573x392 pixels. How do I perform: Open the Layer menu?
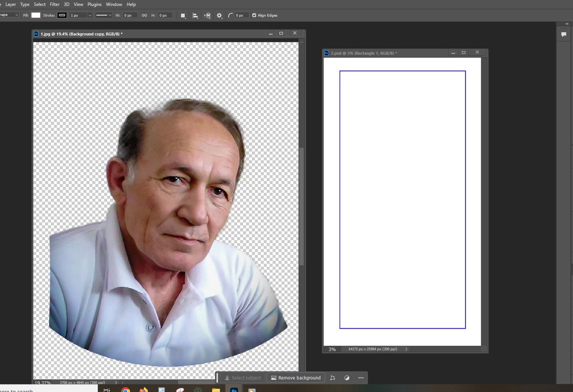(x=11, y=4)
